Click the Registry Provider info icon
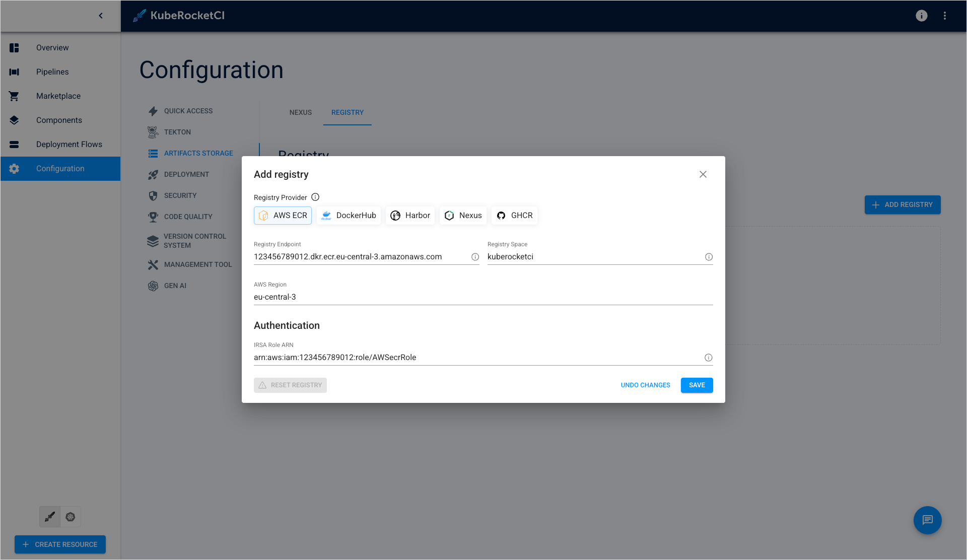 coord(316,197)
